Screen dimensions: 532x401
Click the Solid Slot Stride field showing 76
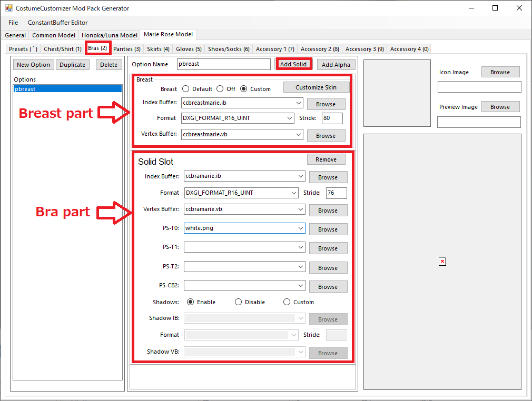(336, 193)
